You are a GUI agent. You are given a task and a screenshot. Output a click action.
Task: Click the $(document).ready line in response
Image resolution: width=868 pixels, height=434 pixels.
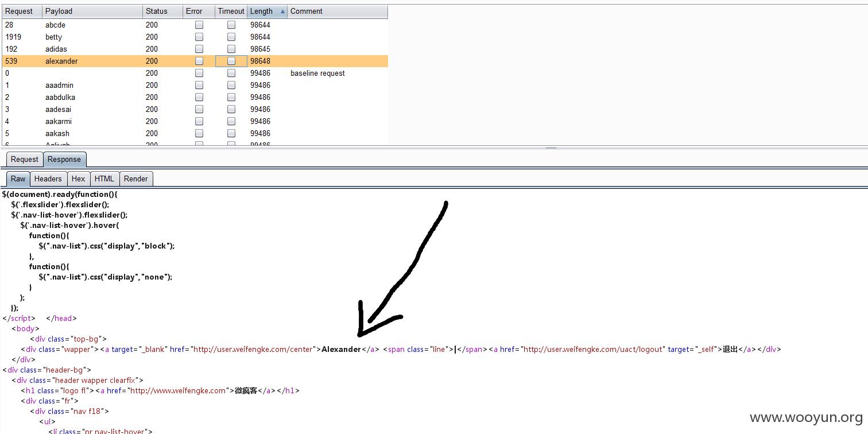coord(60,194)
